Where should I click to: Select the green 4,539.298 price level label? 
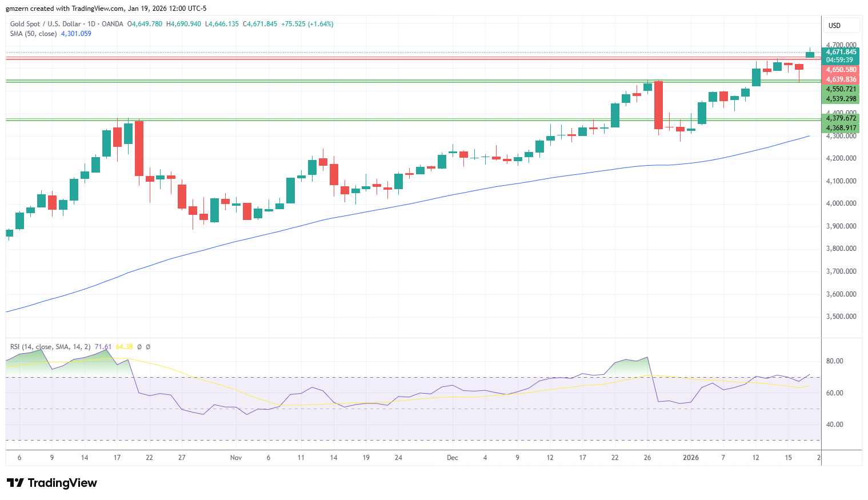pos(841,99)
